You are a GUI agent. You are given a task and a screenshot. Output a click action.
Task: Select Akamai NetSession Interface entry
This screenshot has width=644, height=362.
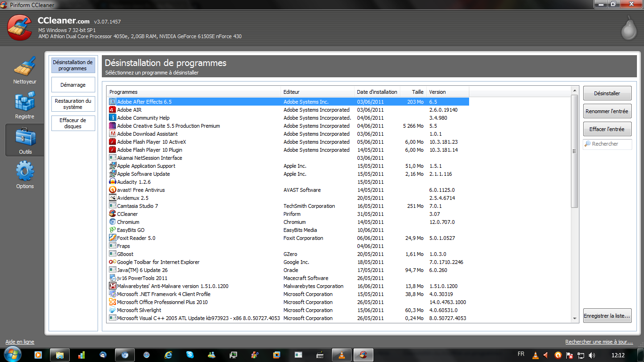(x=289, y=158)
